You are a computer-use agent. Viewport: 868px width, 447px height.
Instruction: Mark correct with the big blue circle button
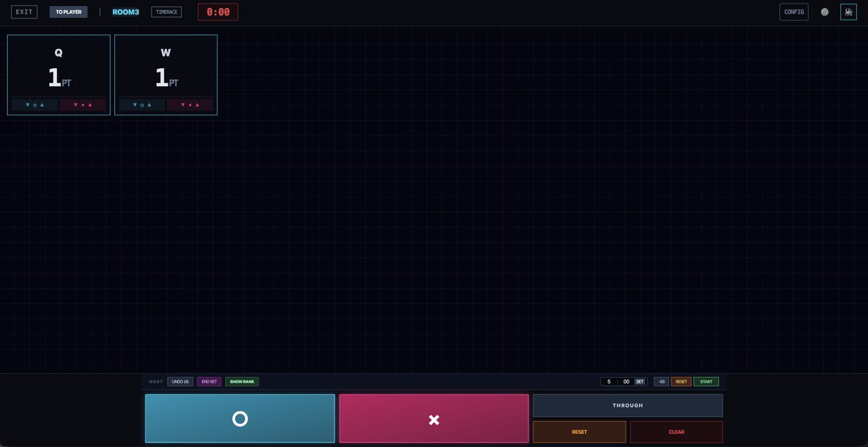coord(240,418)
